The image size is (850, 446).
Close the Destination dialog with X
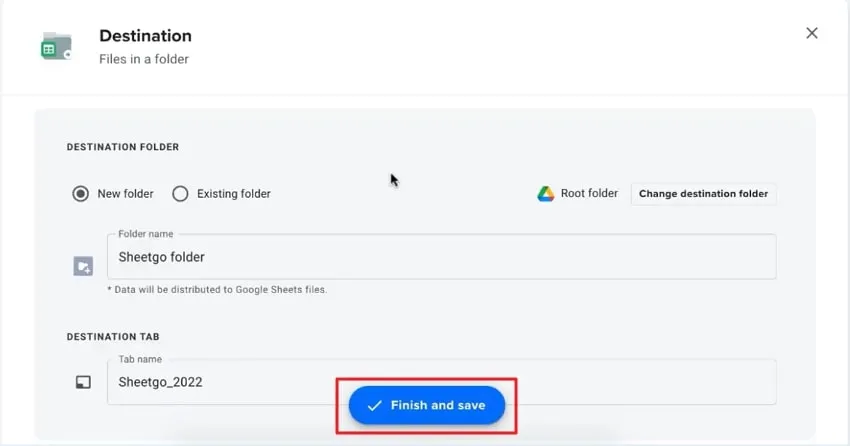[x=812, y=33]
